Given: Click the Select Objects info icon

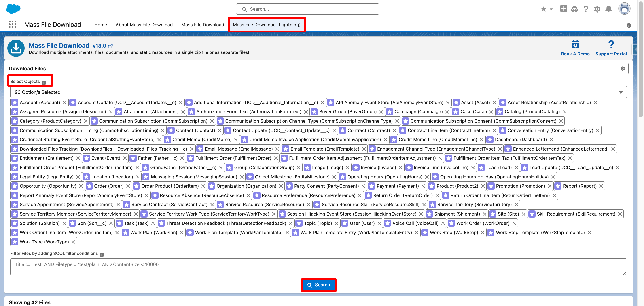Looking at the screenshot, I should click(44, 83).
